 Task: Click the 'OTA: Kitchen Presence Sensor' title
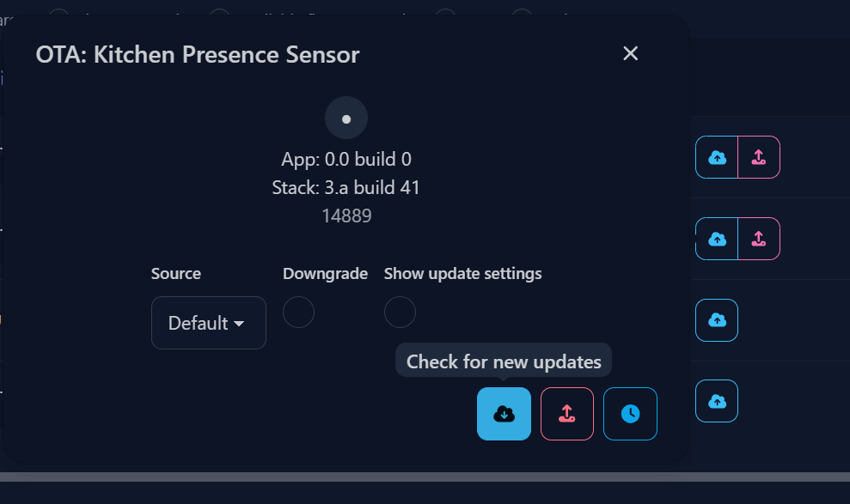click(198, 55)
